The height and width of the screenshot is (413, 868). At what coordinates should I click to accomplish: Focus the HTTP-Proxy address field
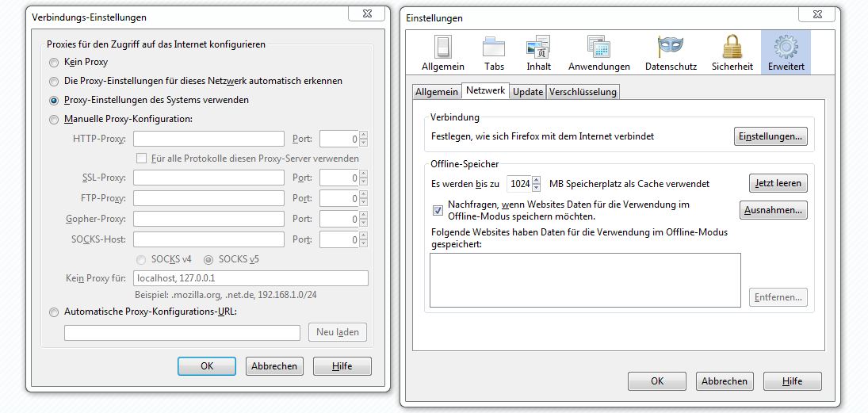[208, 139]
